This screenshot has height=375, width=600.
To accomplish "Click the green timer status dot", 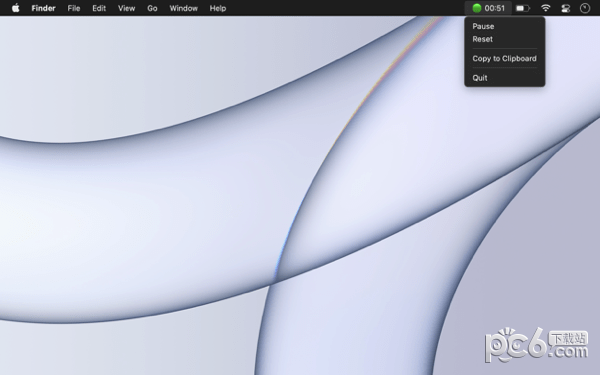I will [x=476, y=8].
